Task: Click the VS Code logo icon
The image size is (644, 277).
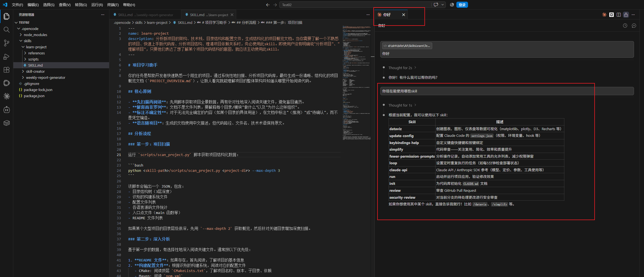Action: coord(5,5)
